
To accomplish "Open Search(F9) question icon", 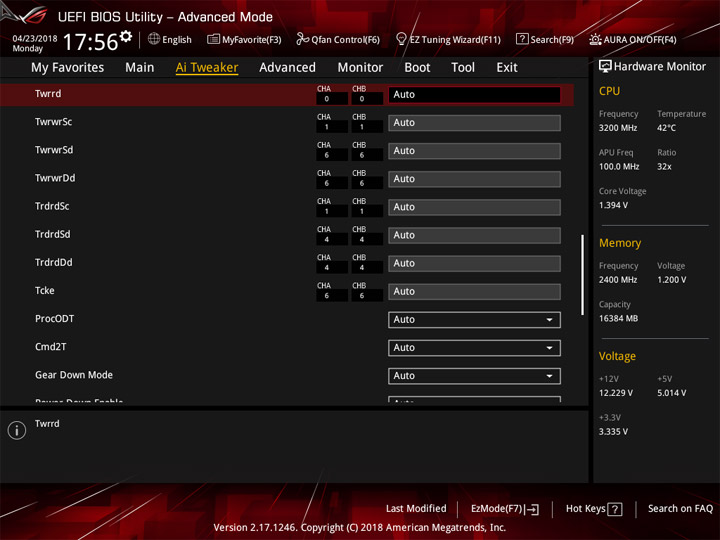I will coord(522,39).
